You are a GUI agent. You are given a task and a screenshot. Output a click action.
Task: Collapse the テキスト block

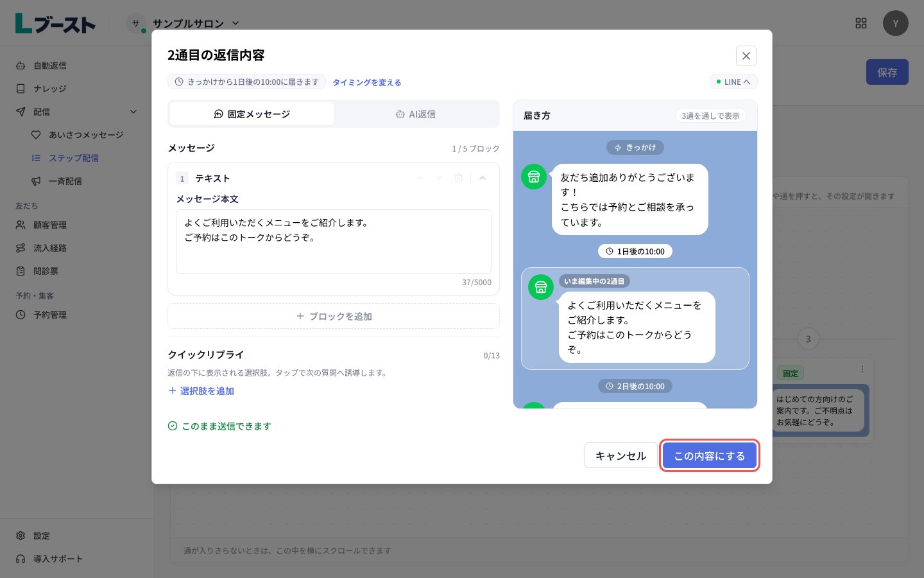[x=483, y=178]
